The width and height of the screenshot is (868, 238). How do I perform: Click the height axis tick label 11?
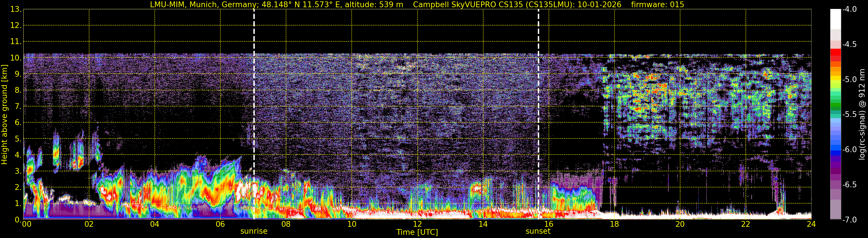click(16, 42)
